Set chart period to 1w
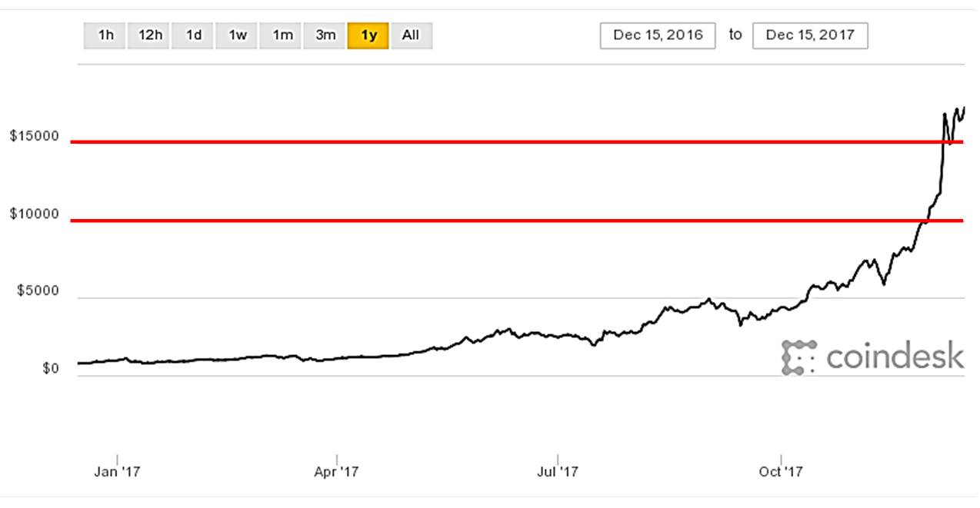980x508 pixels. 237,35
